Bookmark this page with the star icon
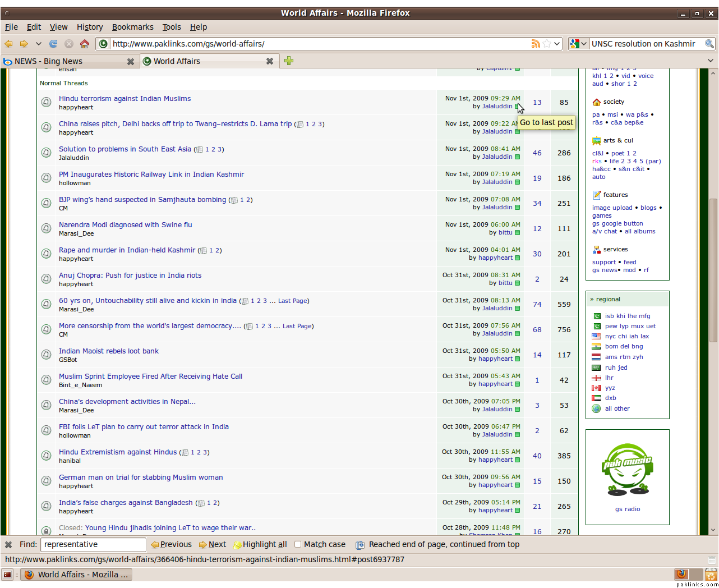The height and width of the screenshot is (588, 719). point(547,44)
